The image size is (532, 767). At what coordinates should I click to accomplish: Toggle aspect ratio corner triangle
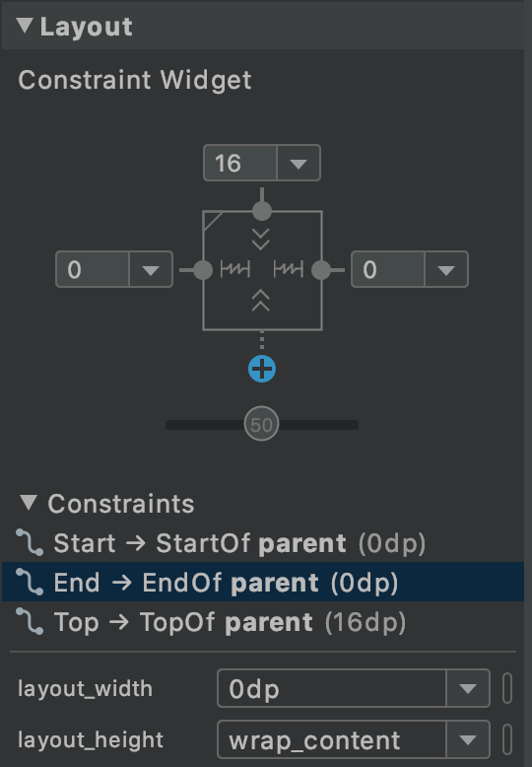point(213,221)
